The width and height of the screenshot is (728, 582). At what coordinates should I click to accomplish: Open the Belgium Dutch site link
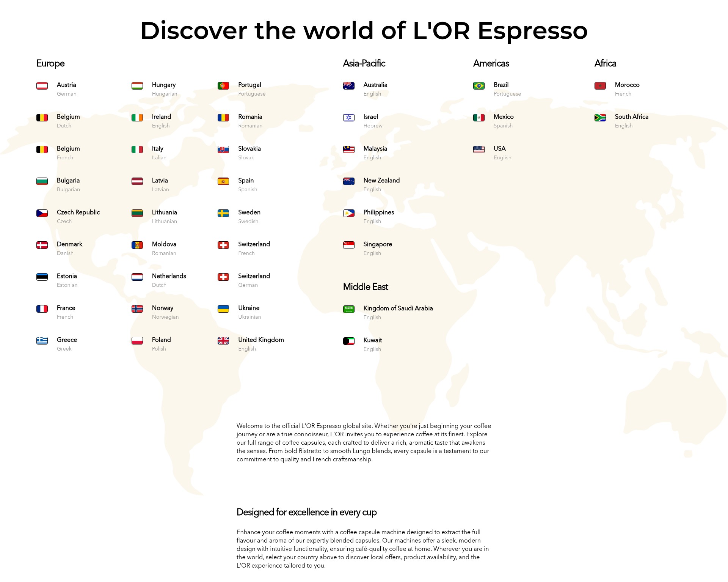point(58,121)
